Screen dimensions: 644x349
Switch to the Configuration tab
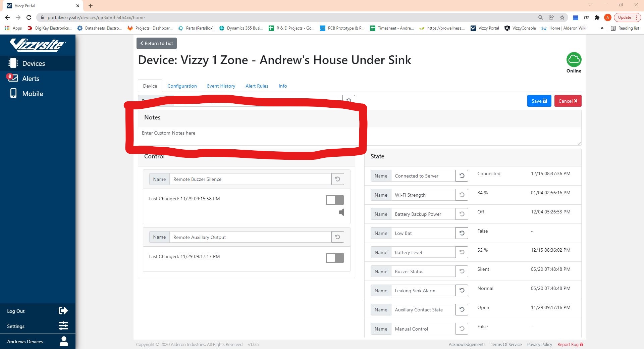tap(182, 86)
